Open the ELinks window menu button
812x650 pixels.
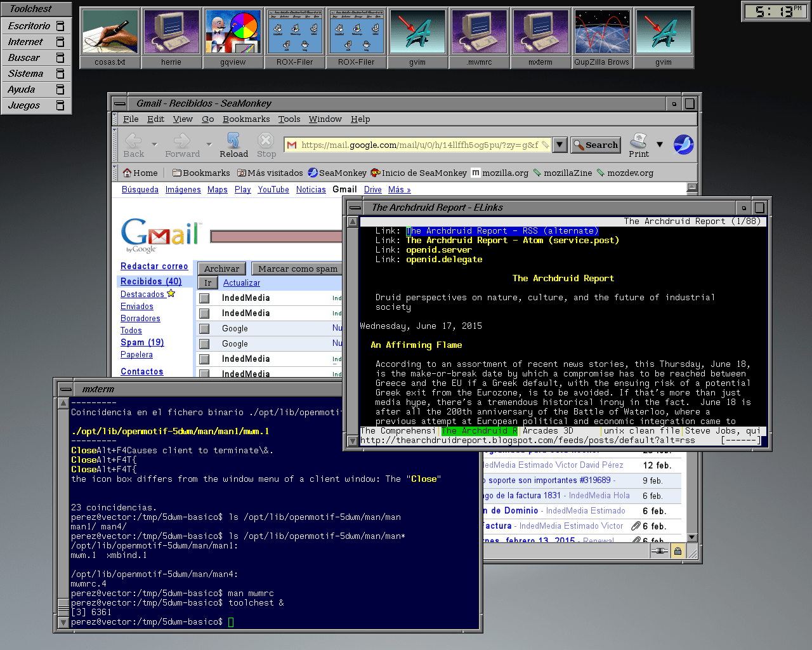(x=355, y=208)
